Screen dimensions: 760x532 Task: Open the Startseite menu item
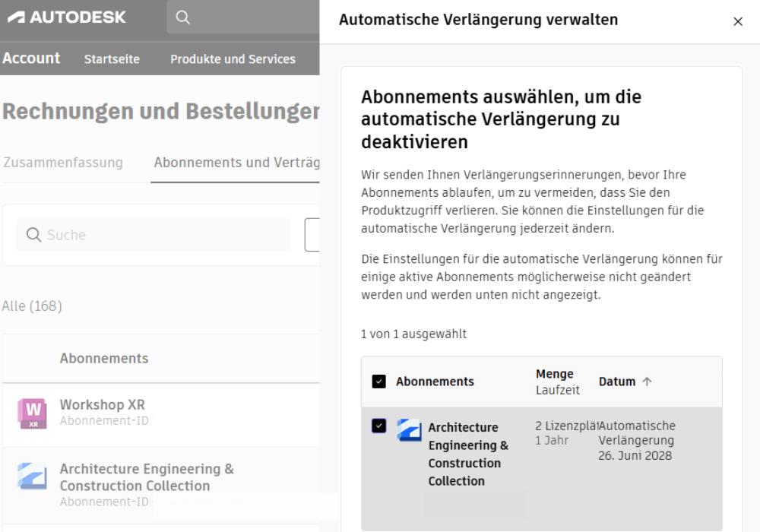point(112,59)
